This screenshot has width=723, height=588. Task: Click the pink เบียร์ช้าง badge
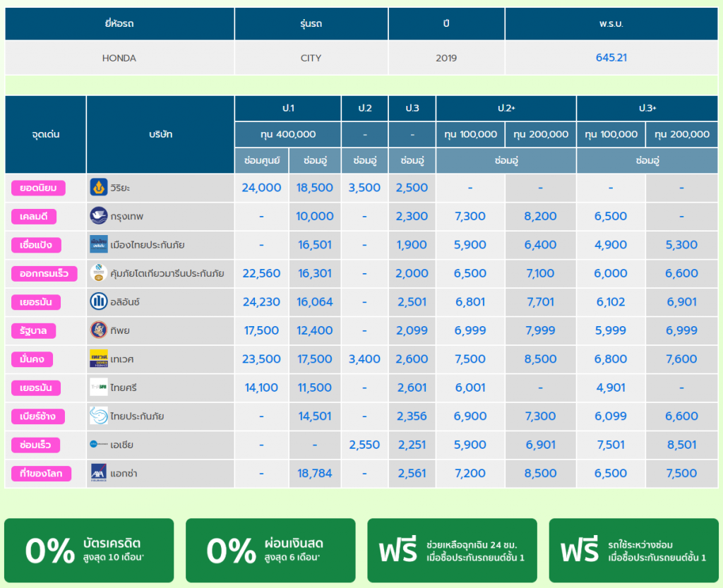[38, 416]
